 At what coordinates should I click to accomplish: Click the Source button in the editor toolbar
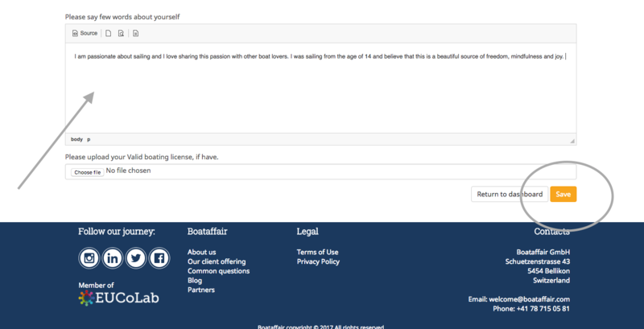pyautogui.click(x=85, y=33)
